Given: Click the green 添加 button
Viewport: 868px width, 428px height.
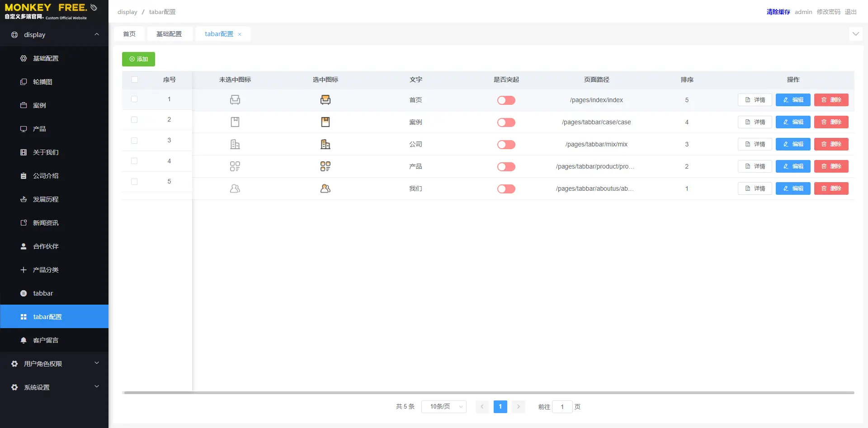Looking at the screenshot, I should pyautogui.click(x=138, y=59).
